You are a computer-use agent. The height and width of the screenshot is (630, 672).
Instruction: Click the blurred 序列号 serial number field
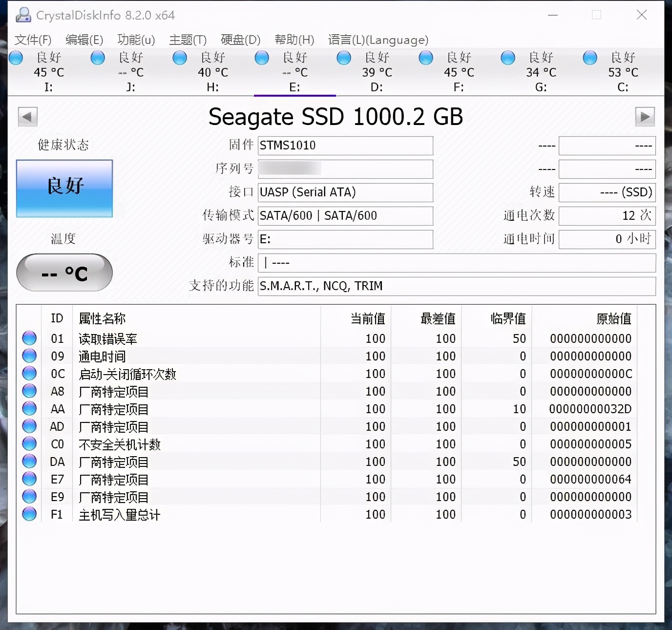point(345,169)
